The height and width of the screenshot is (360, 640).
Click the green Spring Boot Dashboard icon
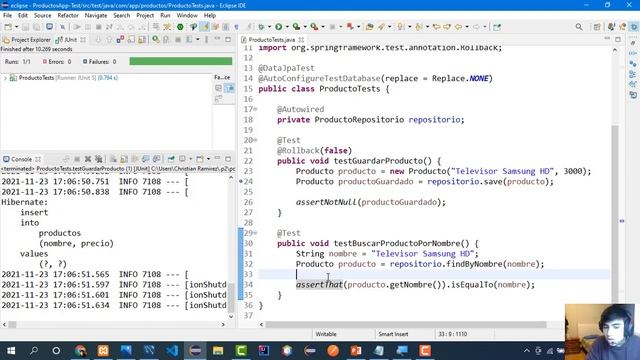[x=180, y=27]
